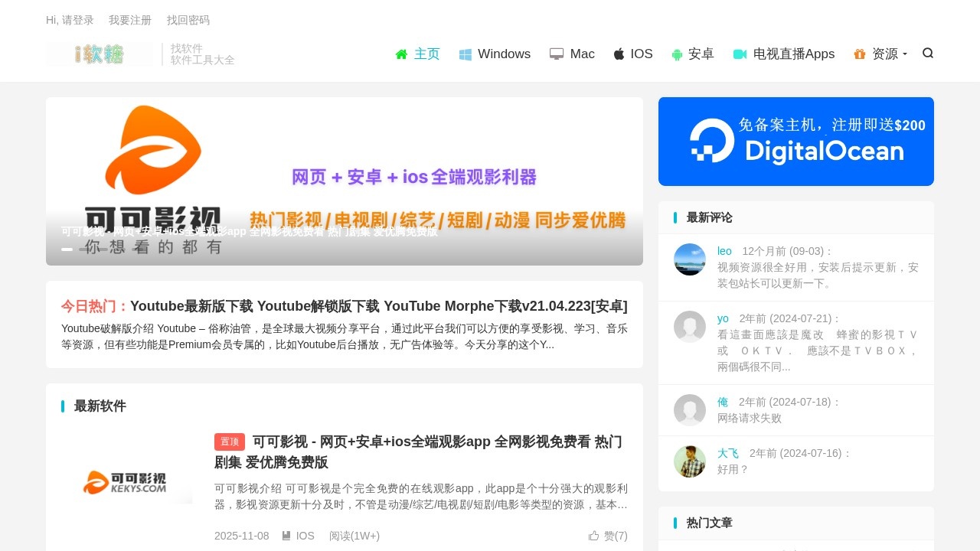Click the 找回密码 link
The image size is (980, 551).
pos(188,20)
